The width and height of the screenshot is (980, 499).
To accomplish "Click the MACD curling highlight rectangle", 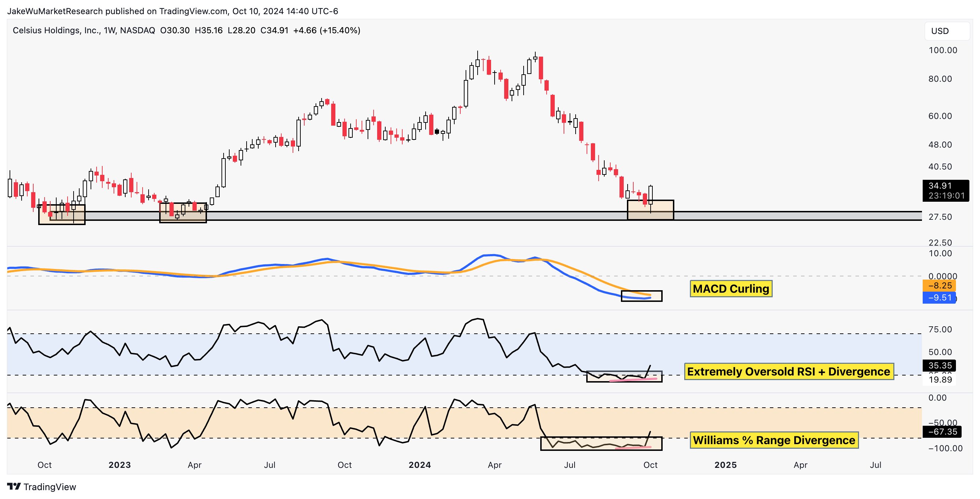I will (x=641, y=296).
